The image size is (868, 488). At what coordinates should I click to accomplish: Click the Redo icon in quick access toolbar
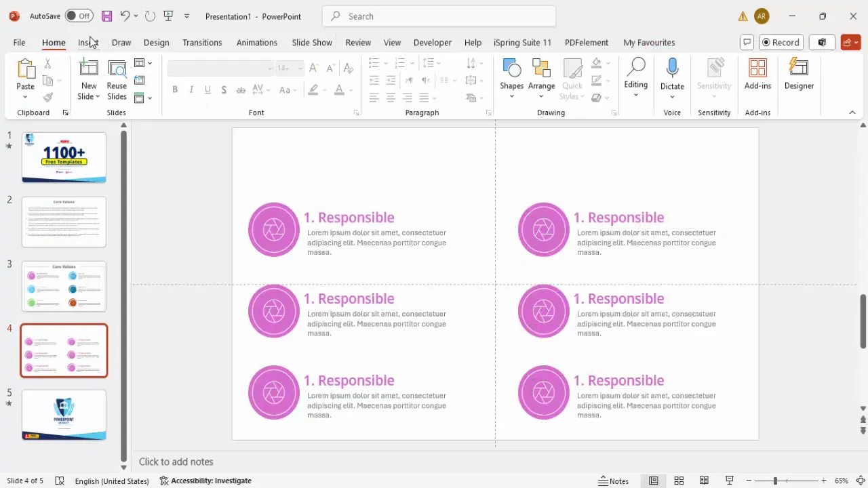pos(150,16)
